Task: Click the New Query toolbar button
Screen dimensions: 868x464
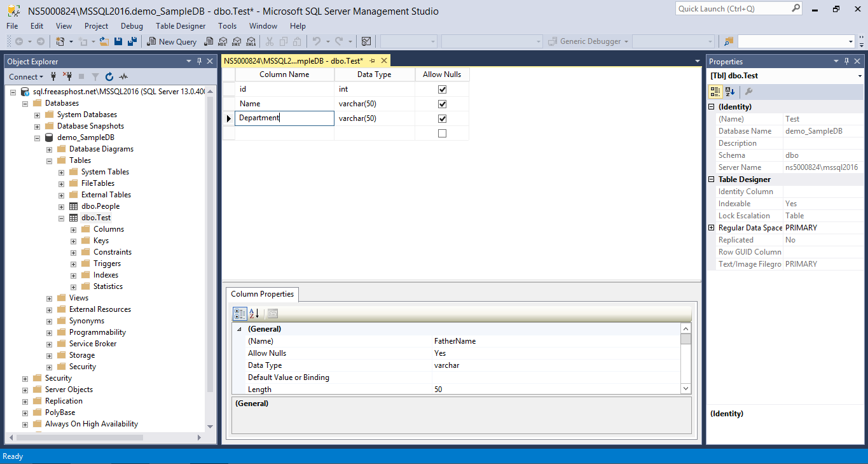Action: 172,41
